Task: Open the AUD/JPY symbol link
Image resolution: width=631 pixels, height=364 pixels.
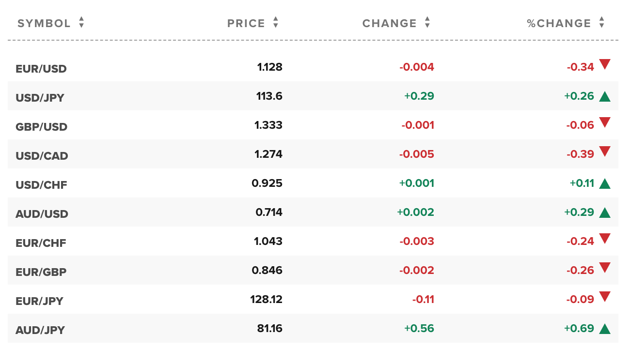Action: pos(40,330)
